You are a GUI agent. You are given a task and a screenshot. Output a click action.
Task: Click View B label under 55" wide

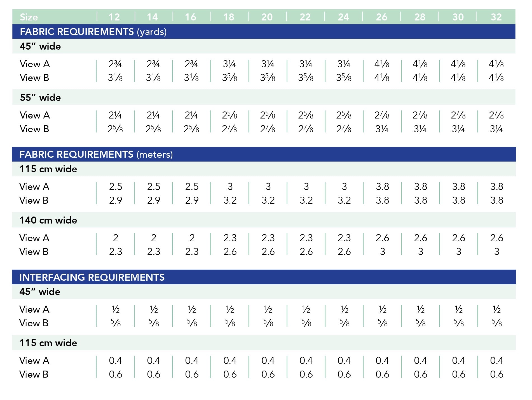(x=34, y=129)
